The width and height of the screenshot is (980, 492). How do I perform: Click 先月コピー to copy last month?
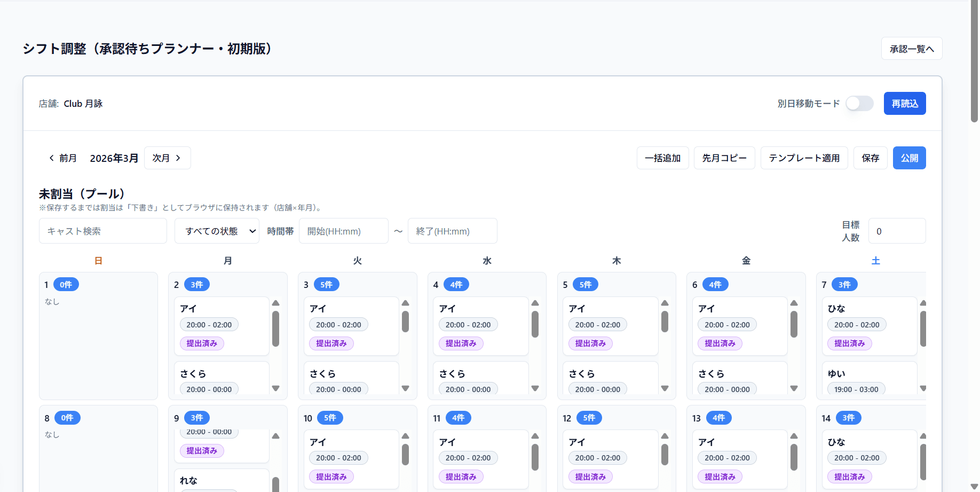point(724,158)
